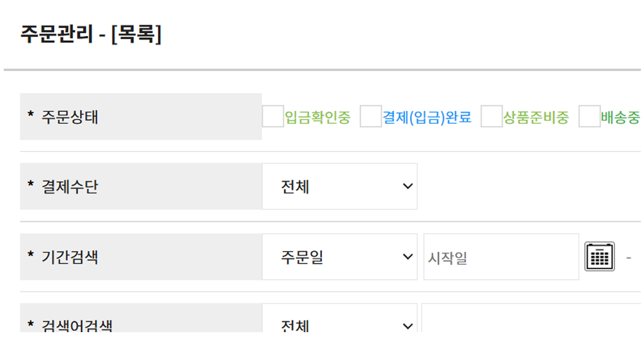Image resolution: width=644 pixels, height=346 pixels.
Task: Open the 검색어검색 category dropdown
Action: [340, 325]
